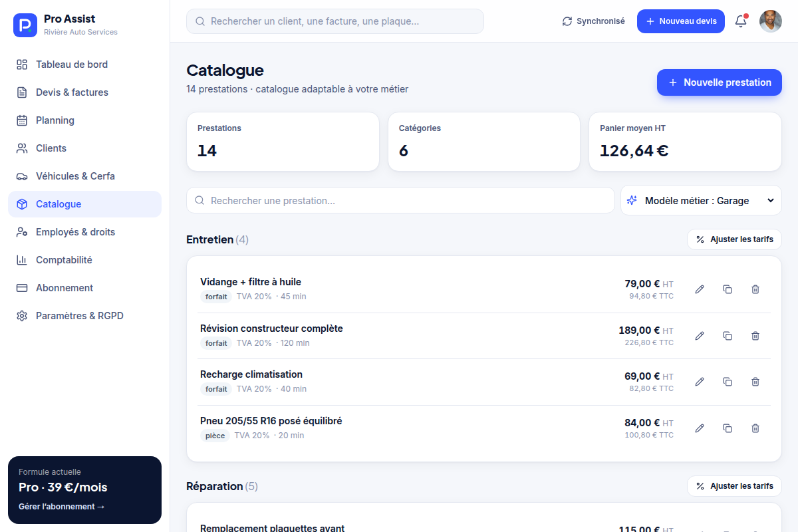Screen dimensions: 798x532
Task: Click the Pro Assist logo icon
Action: tap(25, 25)
